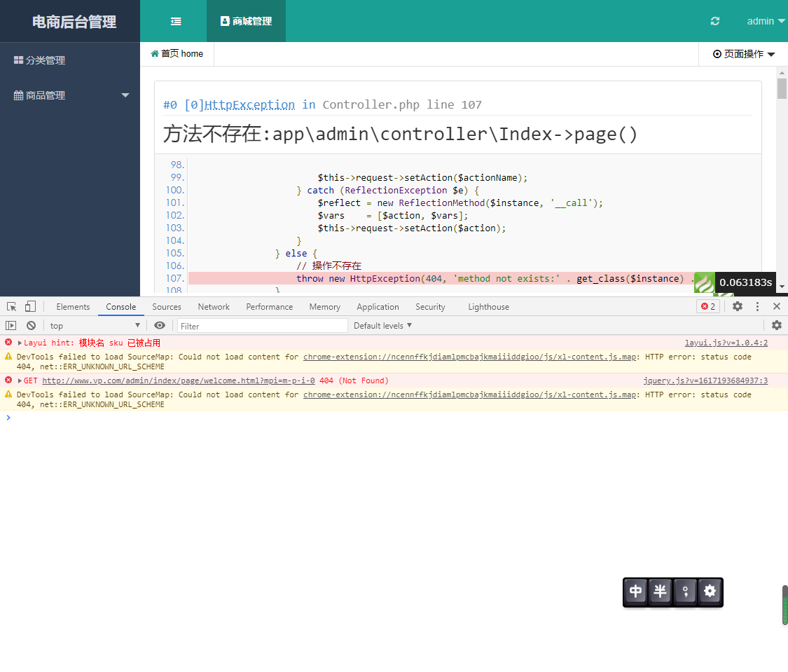Image resolution: width=788 pixels, height=672 pixels.
Task: Click the red error icon on GET row
Action: coord(8,380)
